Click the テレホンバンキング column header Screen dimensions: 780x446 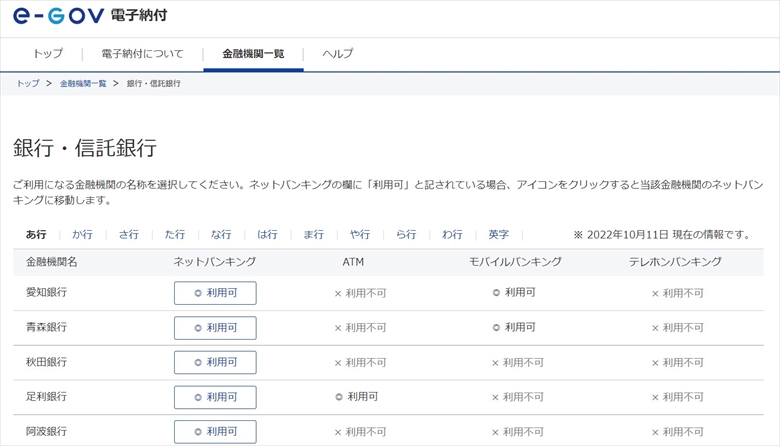(x=675, y=262)
